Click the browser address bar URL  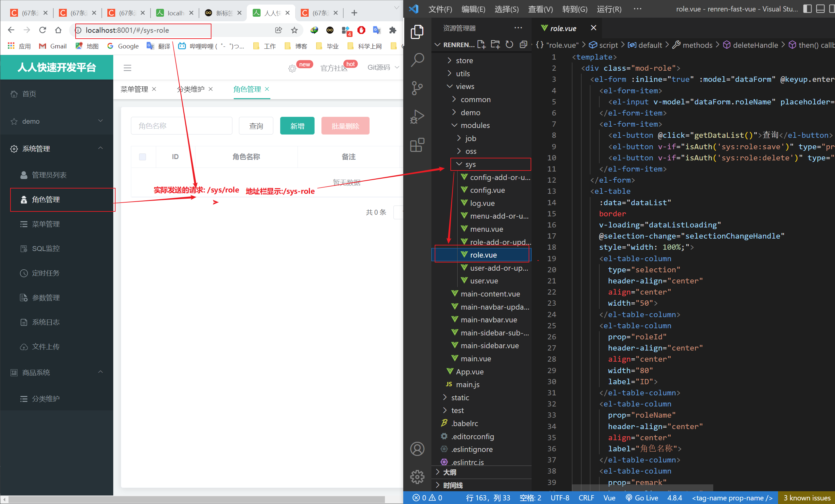(x=127, y=30)
